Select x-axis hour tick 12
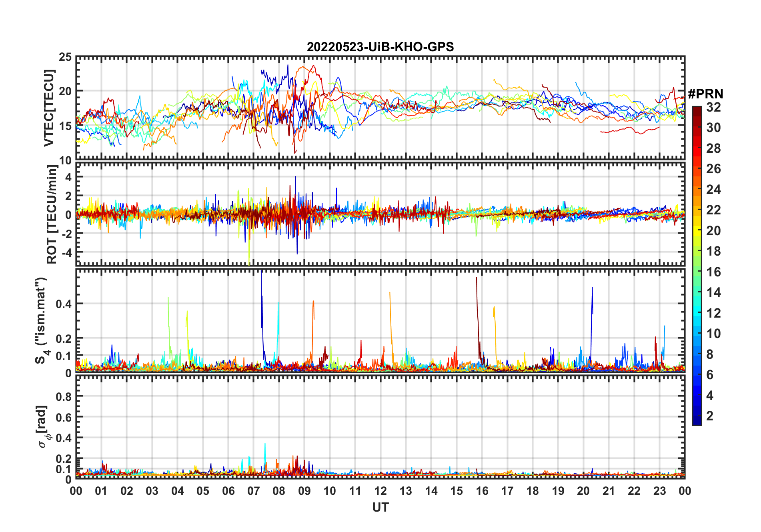 pyautogui.click(x=380, y=491)
